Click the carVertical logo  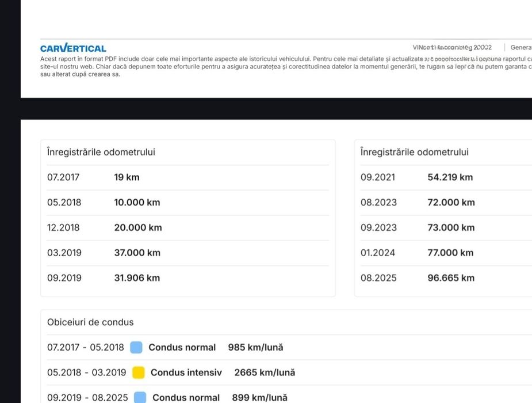(73, 48)
